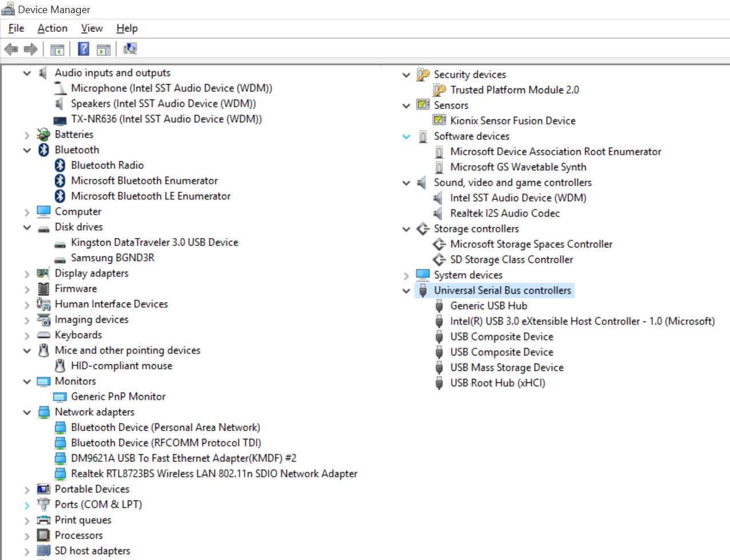Click the Forward arrow toolbar icon

(31, 49)
